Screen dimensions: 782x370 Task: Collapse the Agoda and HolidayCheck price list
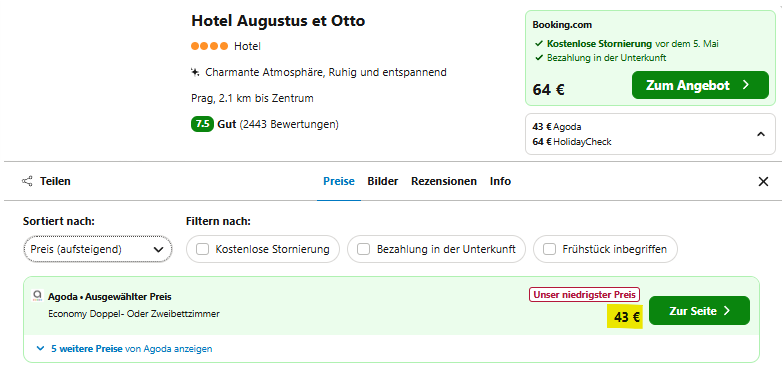click(x=761, y=134)
